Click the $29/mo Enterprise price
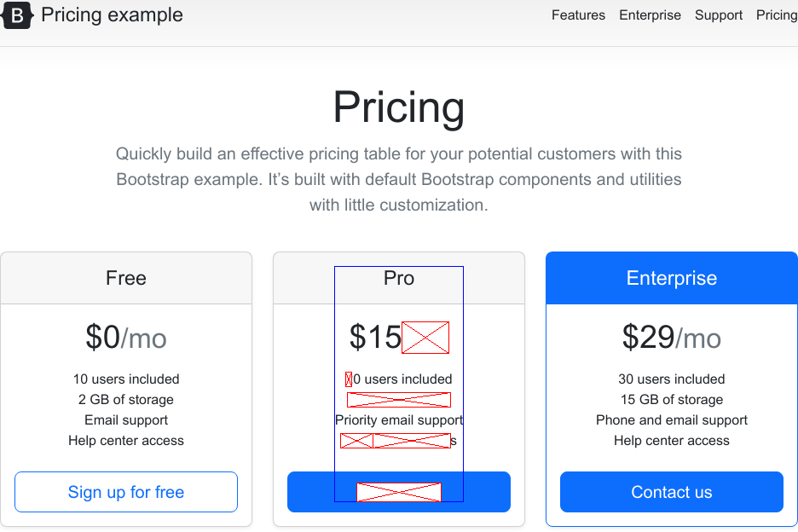This screenshot has width=798, height=532. [672, 338]
